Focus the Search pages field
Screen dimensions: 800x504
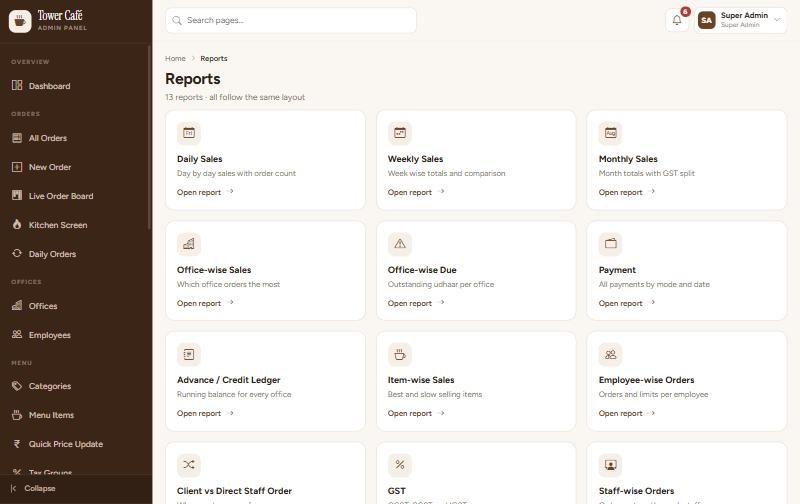point(291,20)
